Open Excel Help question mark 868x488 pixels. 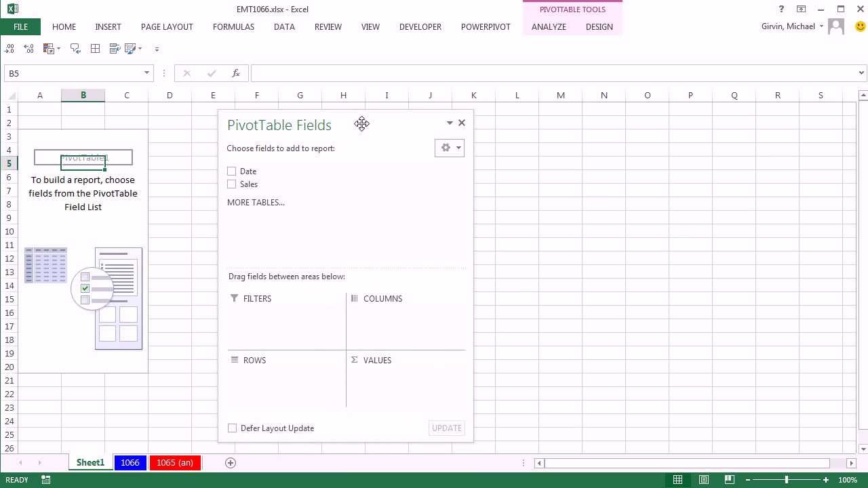(x=781, y=9)
